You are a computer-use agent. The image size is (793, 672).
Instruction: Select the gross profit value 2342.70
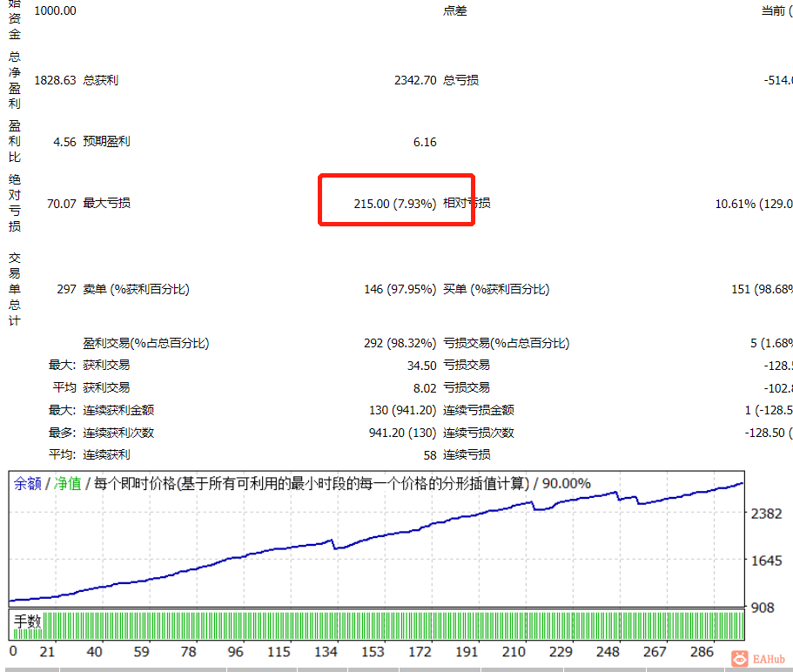[x=415, y=80]
